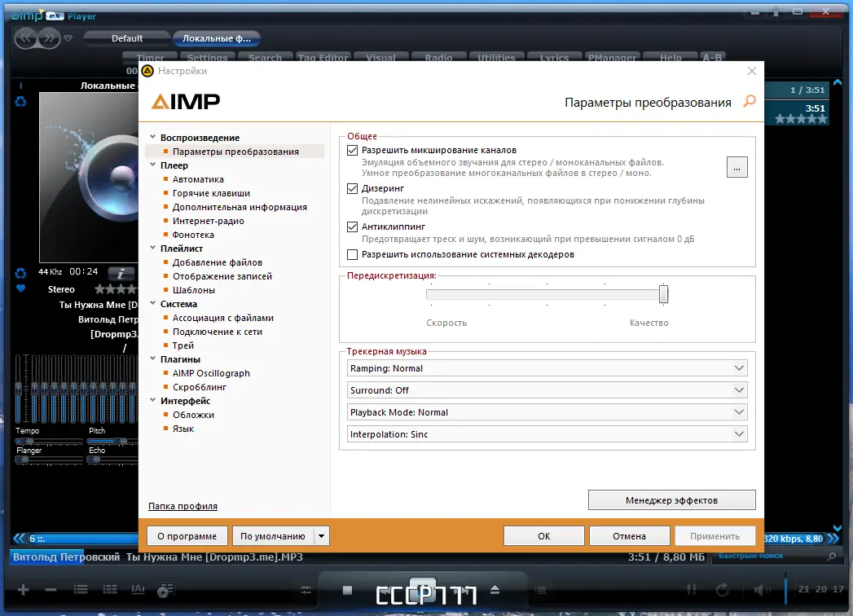
Task: Click the small blue 'i' icon above album art
Action: coord(20,86)
